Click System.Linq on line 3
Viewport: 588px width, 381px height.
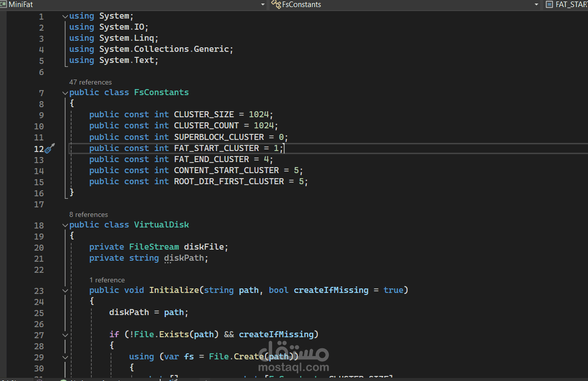tap(126, 38)
